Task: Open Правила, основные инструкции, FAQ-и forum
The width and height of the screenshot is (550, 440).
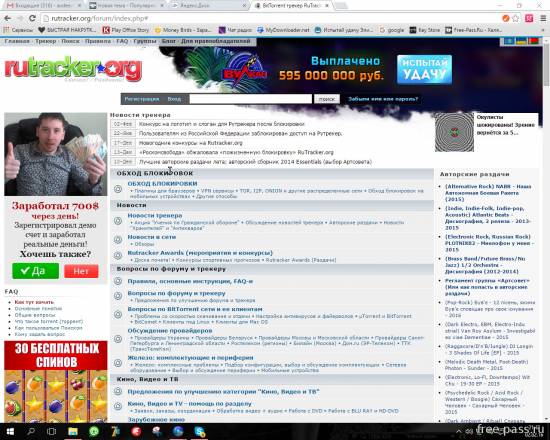Action: [x=190, y=281]
